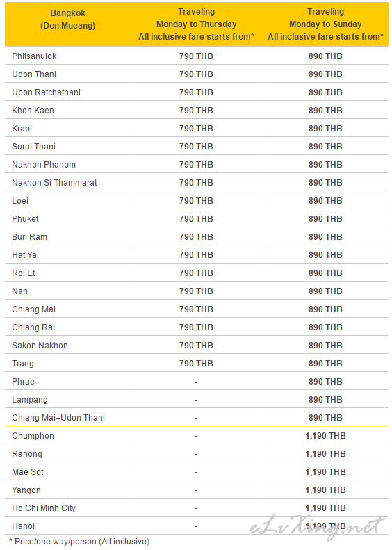Click the Yangon destination row
This screenshot has height=550, width=392.
[197, 490]
